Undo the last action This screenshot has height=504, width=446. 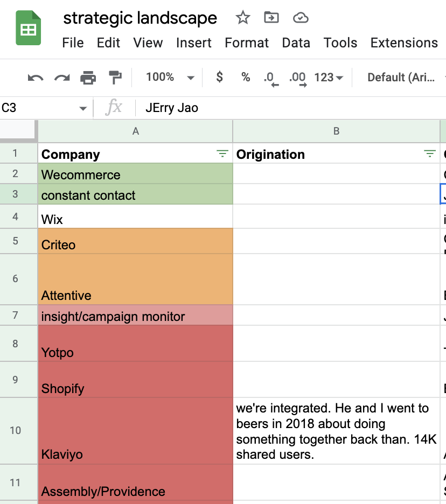click(x=36, y=78)
